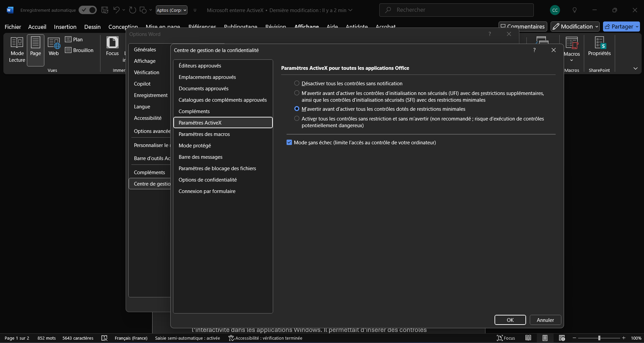Screen dimensions: 644x343
Task: Select Éditeurs approuvés category
Action: pyautogui.click(x=223, y=66)
